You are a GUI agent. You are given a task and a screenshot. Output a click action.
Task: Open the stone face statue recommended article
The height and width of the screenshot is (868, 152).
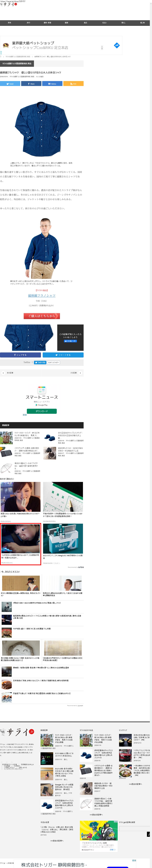(21, 648)
